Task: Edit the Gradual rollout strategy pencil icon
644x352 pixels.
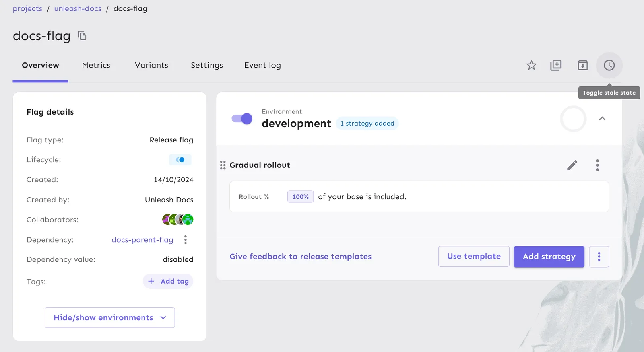Action: pos(572,165)
